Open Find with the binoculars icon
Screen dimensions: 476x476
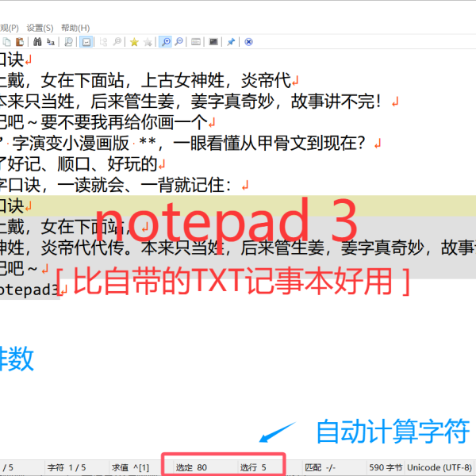tap(36, 42)
